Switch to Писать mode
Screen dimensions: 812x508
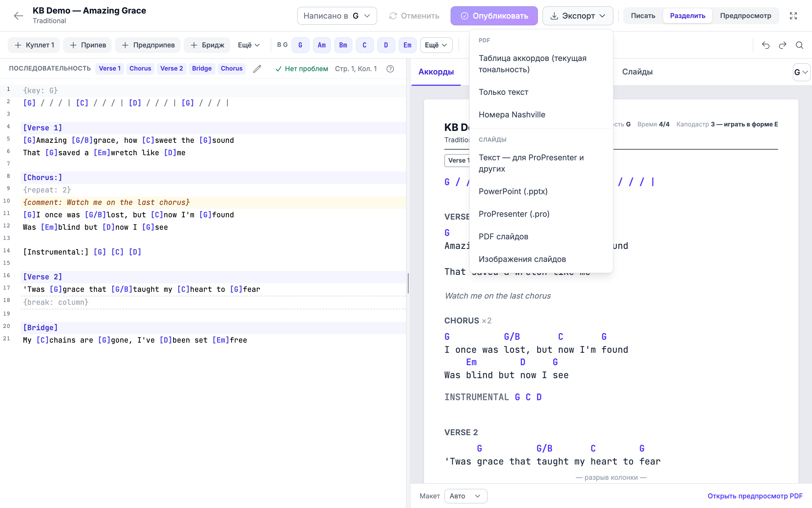pyautogui.click(x=643, y=16)
